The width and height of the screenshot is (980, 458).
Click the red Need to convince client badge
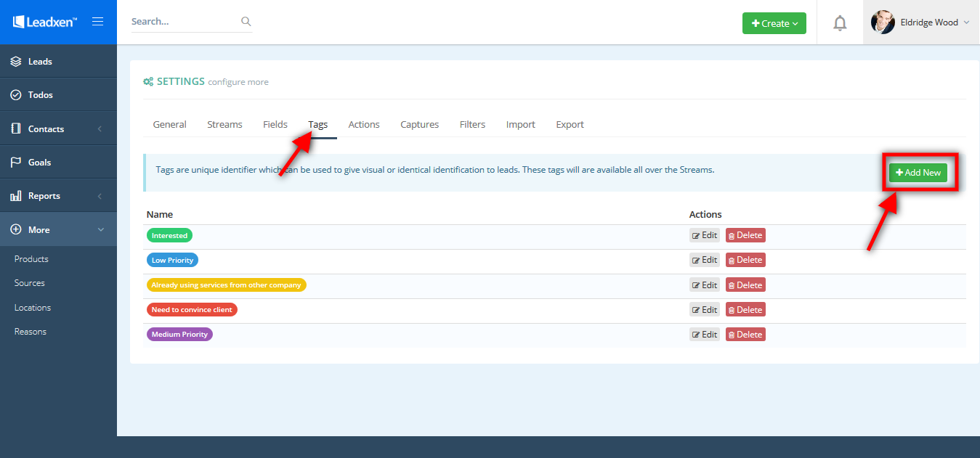click(192, 310)
